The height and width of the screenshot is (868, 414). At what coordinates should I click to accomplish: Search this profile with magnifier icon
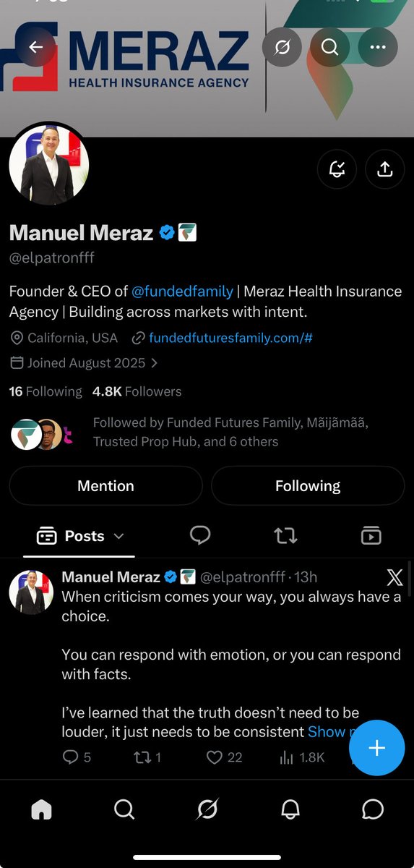[329, 47]
